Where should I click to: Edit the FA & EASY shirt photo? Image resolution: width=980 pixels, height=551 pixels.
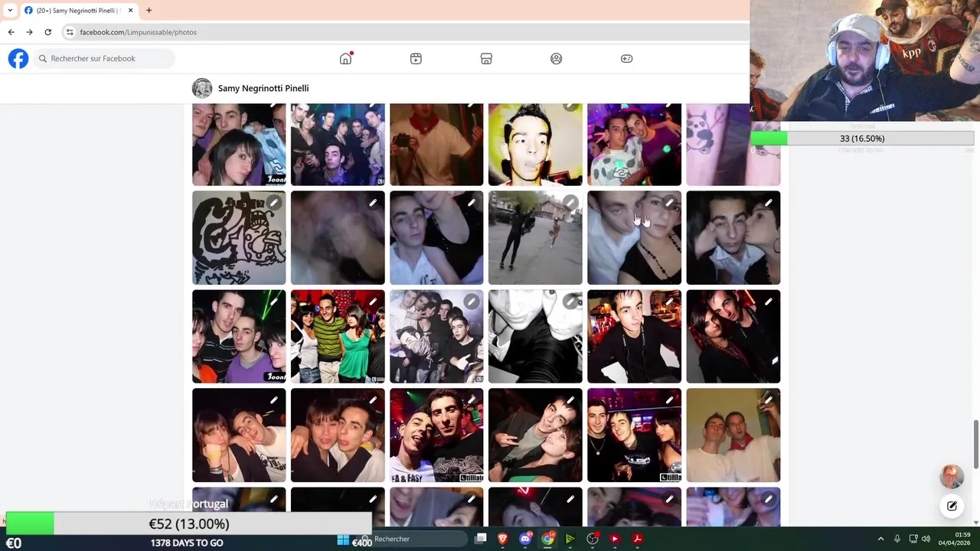471,400
